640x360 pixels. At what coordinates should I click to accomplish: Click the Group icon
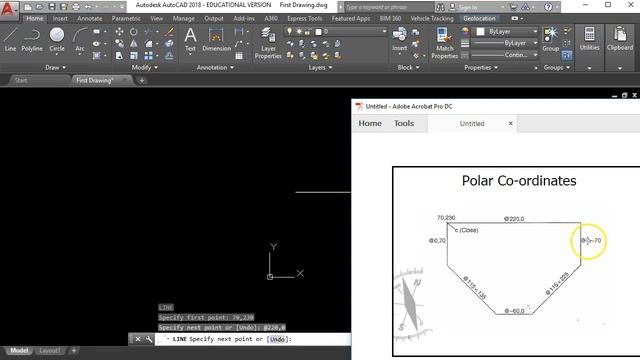pos(550,40)
